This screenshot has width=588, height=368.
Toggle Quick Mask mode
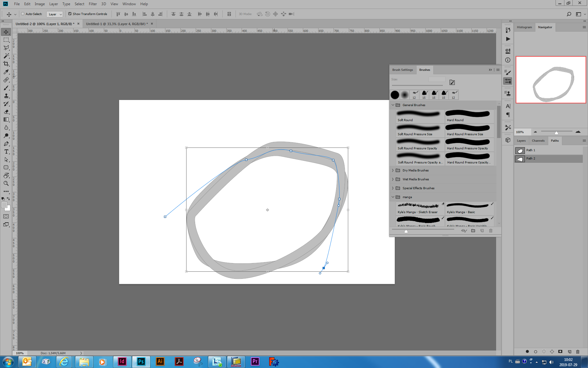tap(6, 216)
